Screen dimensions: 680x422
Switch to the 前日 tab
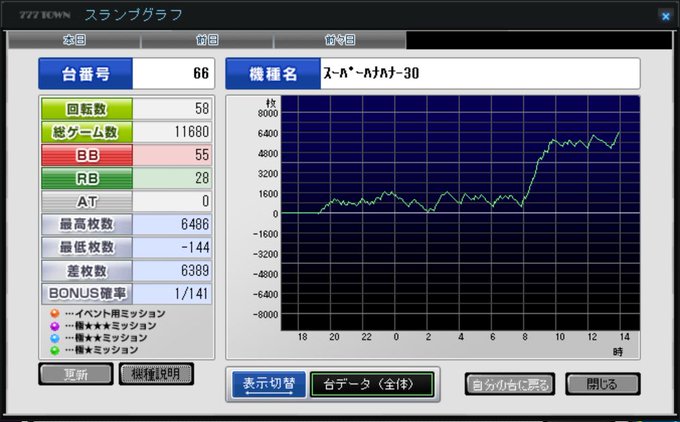207,40
